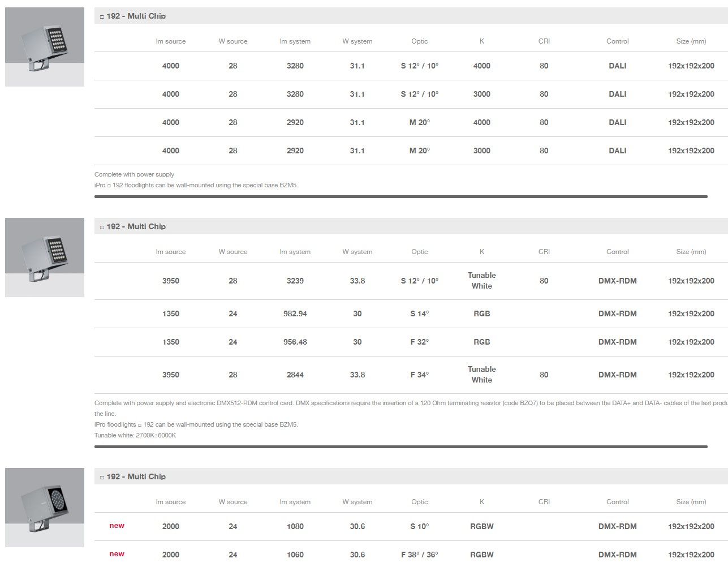Click the F 32° optic cell

419,342
